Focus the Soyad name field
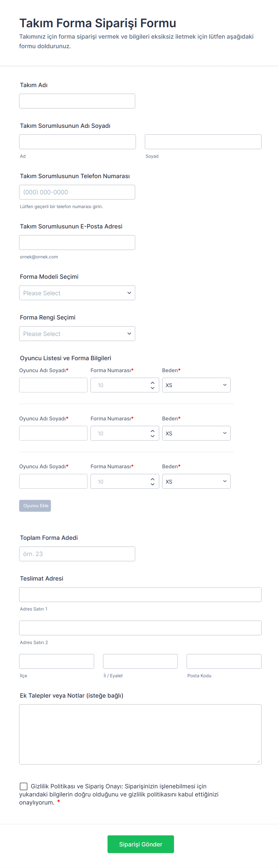Viewport: 278px width, 868px height. [x=203, y=142]
